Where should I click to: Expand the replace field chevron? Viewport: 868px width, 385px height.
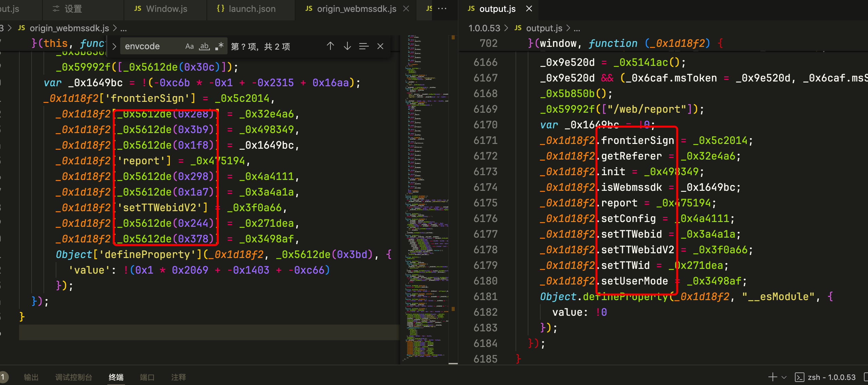click(x=114, y=46)
